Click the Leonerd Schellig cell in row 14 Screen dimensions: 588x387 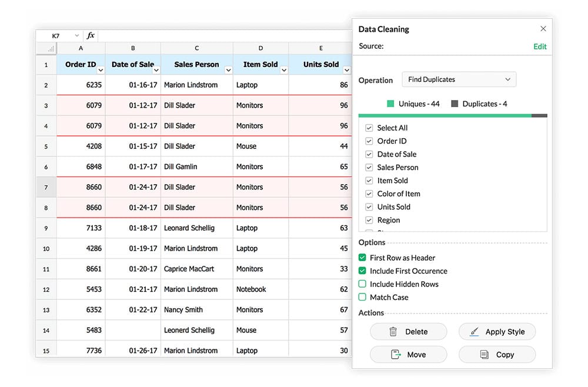[197, 331]
